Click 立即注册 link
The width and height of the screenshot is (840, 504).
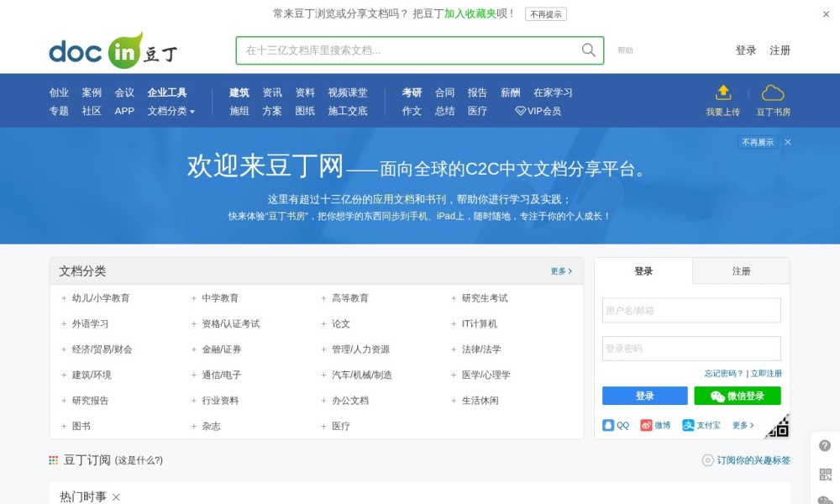click(x=766, y=373)
